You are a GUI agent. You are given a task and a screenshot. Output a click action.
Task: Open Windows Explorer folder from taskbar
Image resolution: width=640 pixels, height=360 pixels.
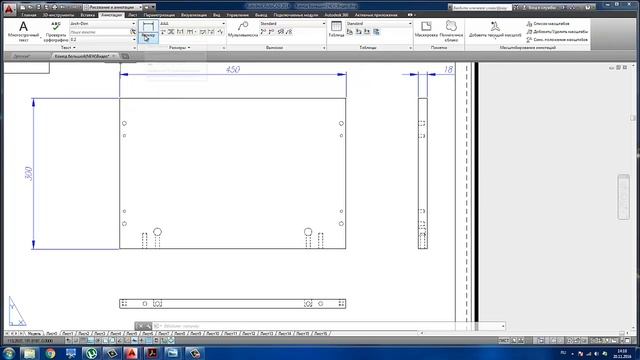tap(29, 353)
